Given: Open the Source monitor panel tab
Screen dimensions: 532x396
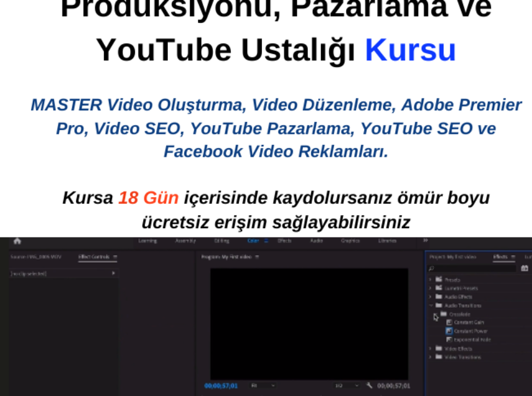Looking at the screenshot, I should click(36, 257).
